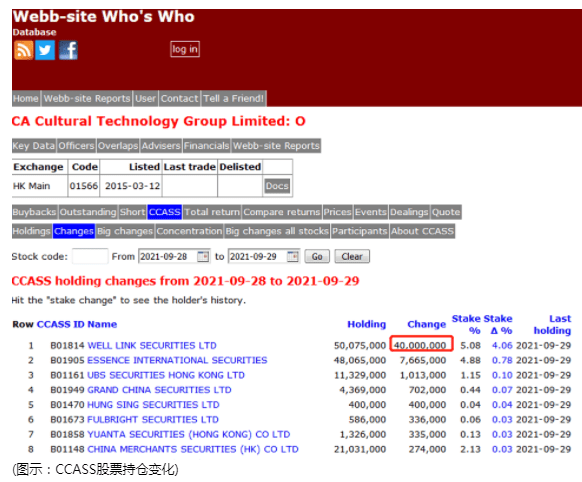Click the Go button
Screen dimensions: 582x482
tap(317, 256)
